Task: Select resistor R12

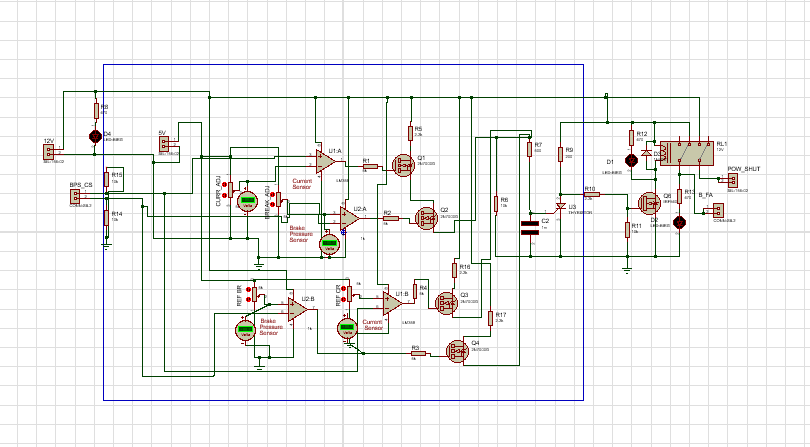Action: pyautogui.click(x=631, y=138)
